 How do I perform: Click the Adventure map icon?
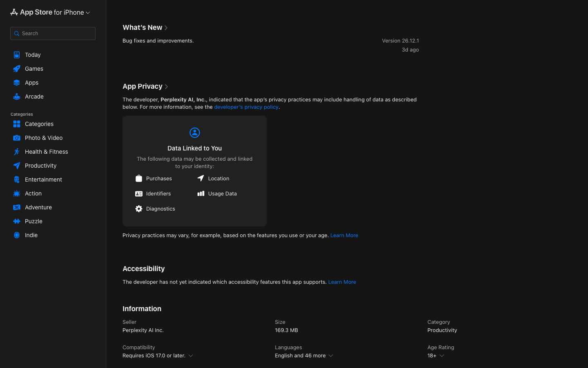click(17, 207)
